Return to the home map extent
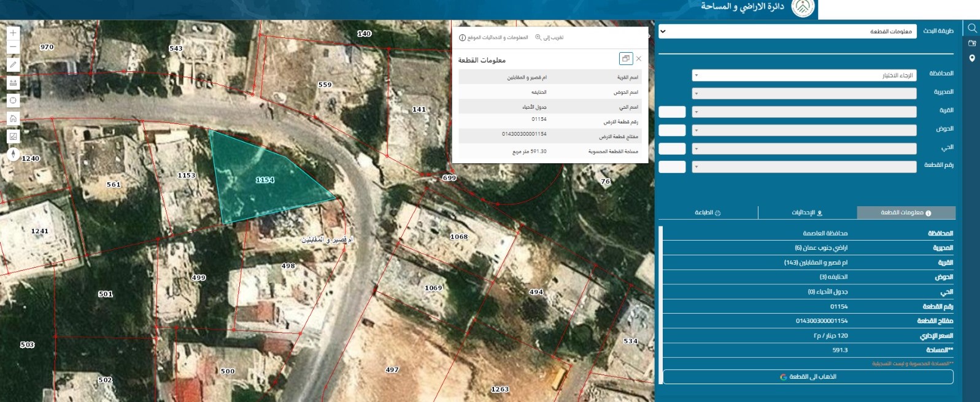Screen dimensions: 980x402 pyautogui.click(x=13, y=118)
